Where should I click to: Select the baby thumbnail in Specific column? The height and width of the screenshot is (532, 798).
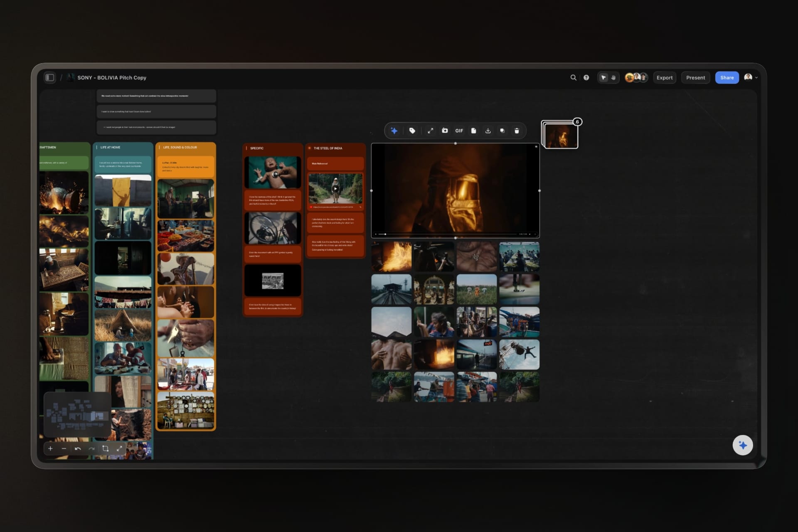coord(273,172)
